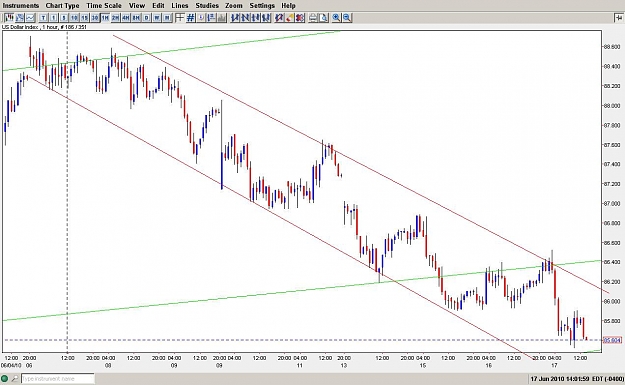This screenshot has width=625, height=385.
Task: Open the Help menu
Action: tap(288, 6)
